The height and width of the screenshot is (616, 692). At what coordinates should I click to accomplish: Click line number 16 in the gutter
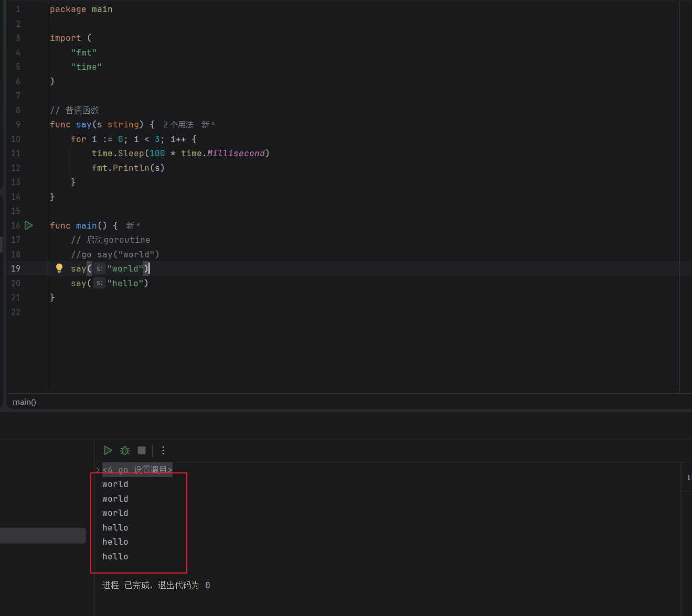click(16, 225)
